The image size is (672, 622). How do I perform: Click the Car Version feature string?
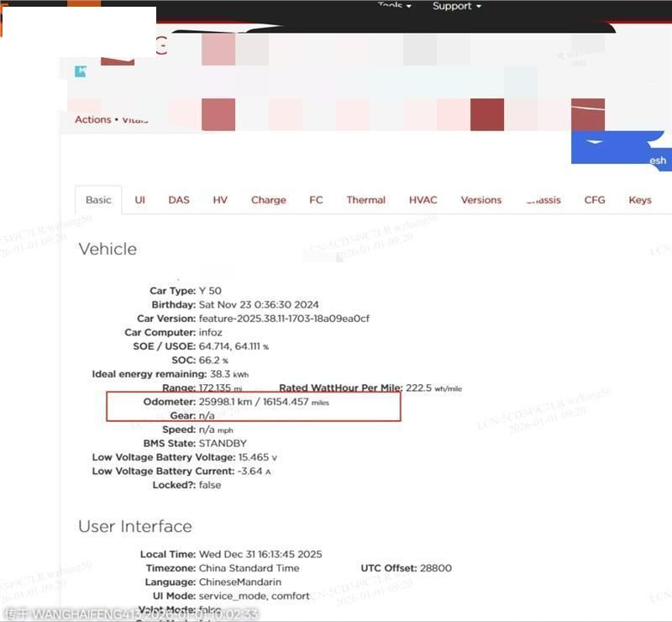coord(284,319)
